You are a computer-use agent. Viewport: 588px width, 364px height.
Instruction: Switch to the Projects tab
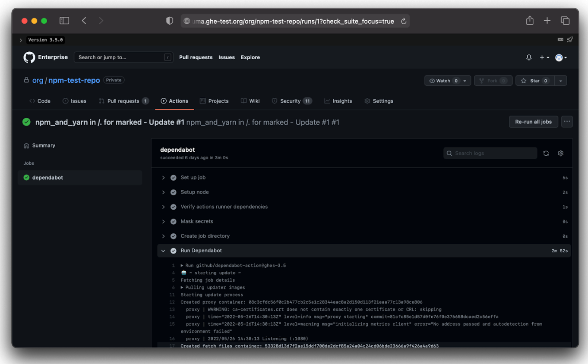coord(214,101)
